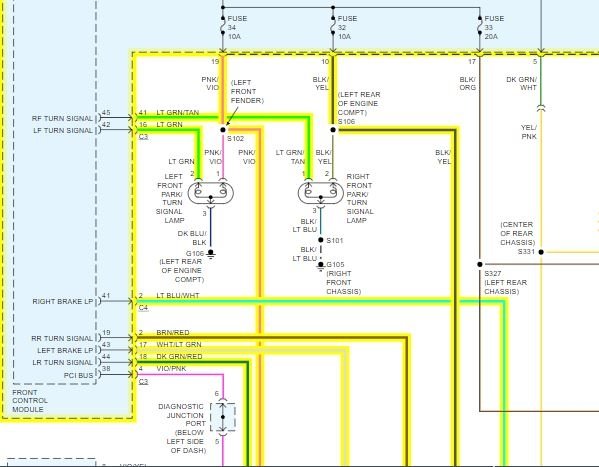This screenshot has height=467, width=599.
Task: Click the 'FUSE 32 10A' label
Action: (x=347, y=28)
